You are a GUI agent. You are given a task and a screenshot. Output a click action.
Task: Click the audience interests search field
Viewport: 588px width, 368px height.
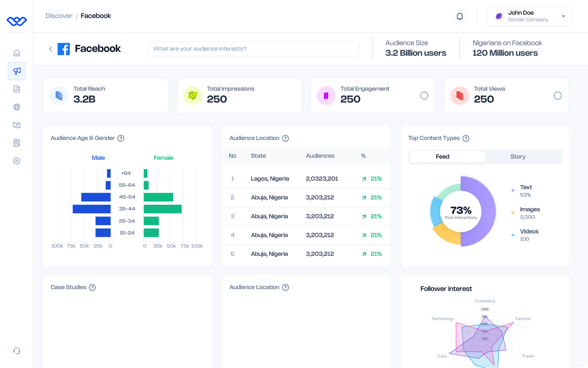(x=254, y=49)
